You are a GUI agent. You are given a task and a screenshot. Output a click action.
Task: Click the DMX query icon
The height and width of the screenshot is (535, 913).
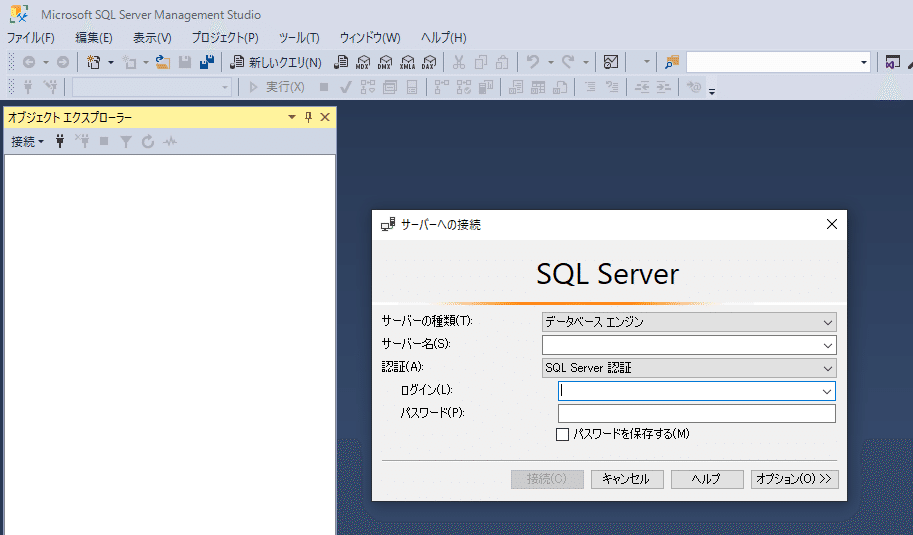(x=385, y=62)
